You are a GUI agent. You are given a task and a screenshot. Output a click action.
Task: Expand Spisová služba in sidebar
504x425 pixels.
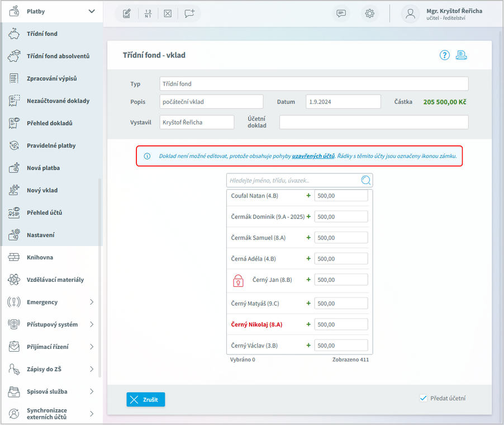pyautogui.click(x=92, y=391)
